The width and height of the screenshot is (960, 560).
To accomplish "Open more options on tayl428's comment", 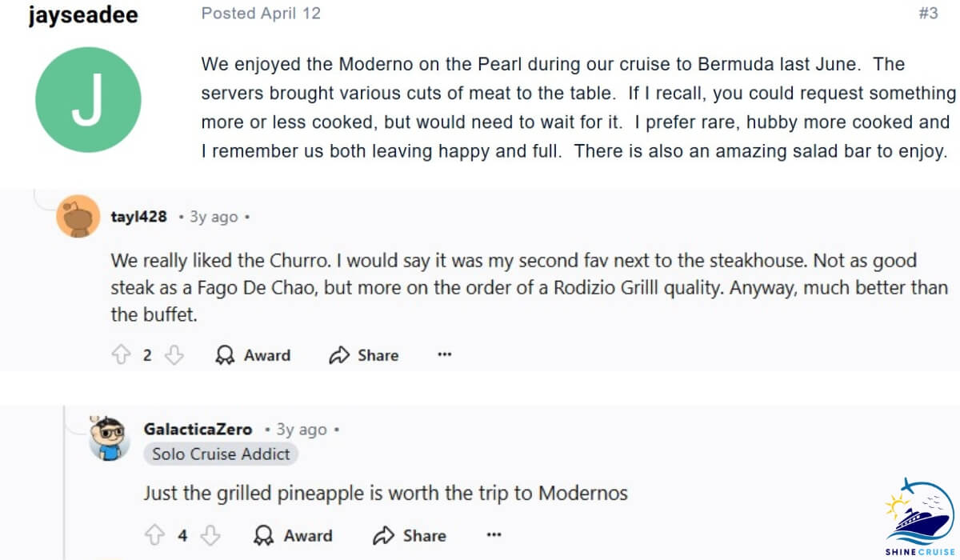I will pos(444,354).
